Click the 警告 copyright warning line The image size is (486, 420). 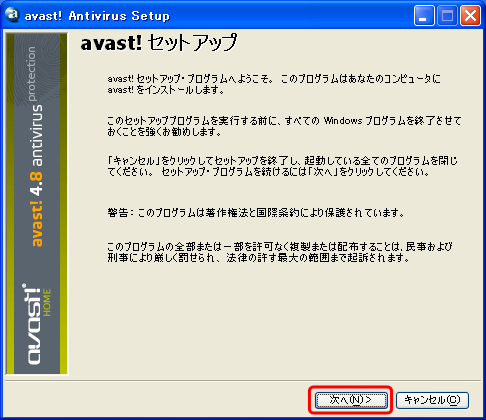(256, 212)
